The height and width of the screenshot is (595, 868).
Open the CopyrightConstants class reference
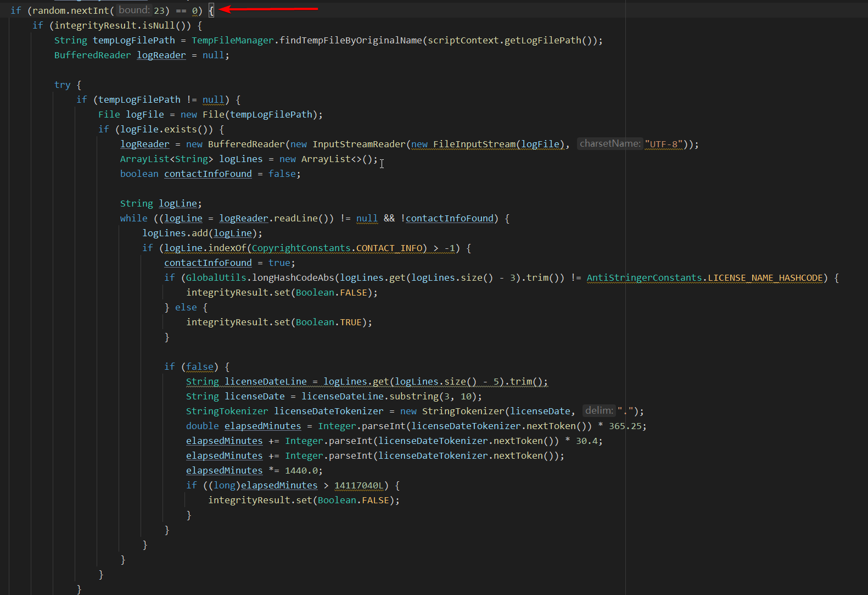[x=301, y=248]
